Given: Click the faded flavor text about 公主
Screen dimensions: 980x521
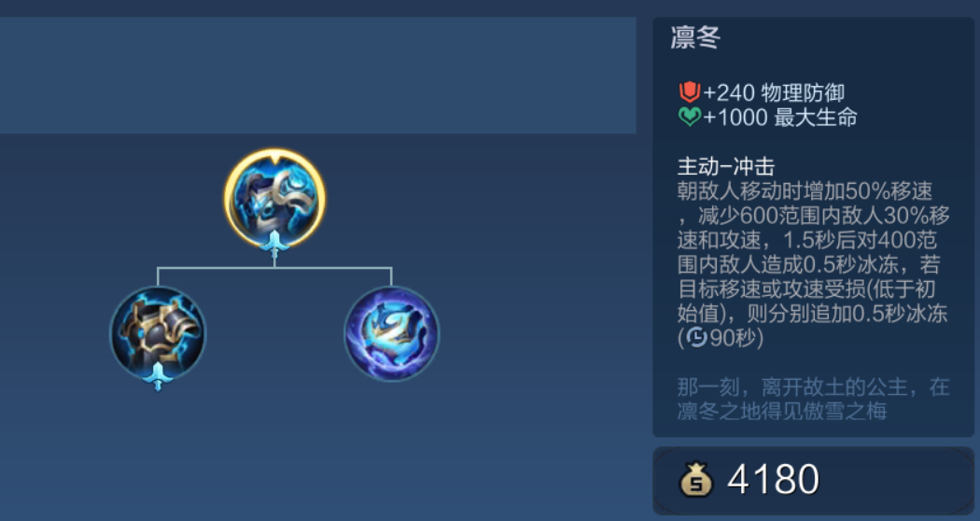Looking at the screenshot, I should pos(813,399).
